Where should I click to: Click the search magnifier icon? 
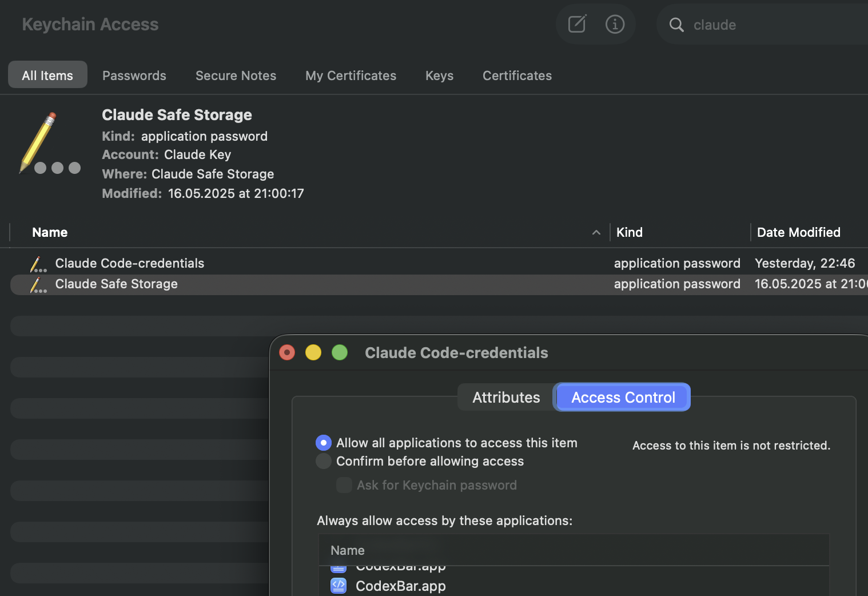click(676, 25)
